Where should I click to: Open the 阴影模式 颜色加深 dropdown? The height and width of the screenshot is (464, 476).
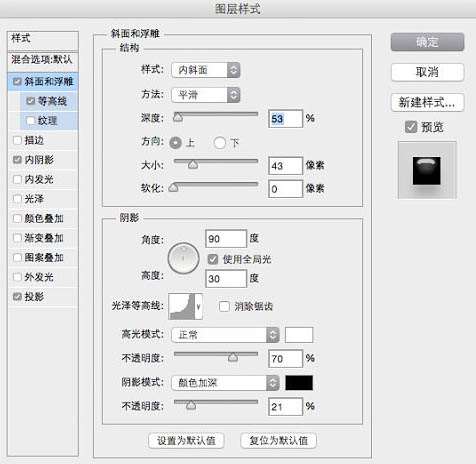(x=225, y=383)
